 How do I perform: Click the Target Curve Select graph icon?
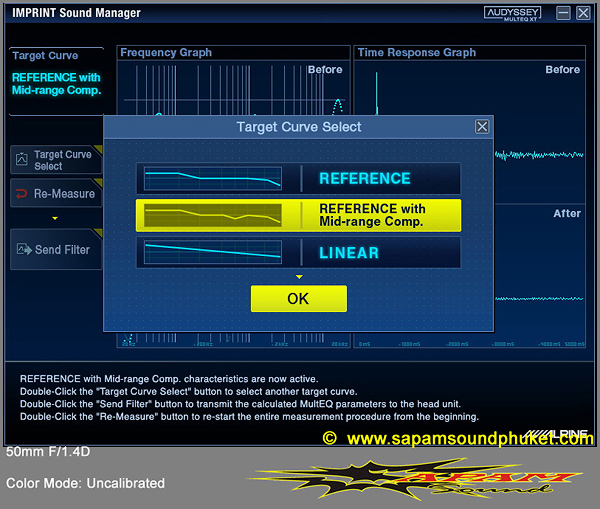(x=22, y=159)
